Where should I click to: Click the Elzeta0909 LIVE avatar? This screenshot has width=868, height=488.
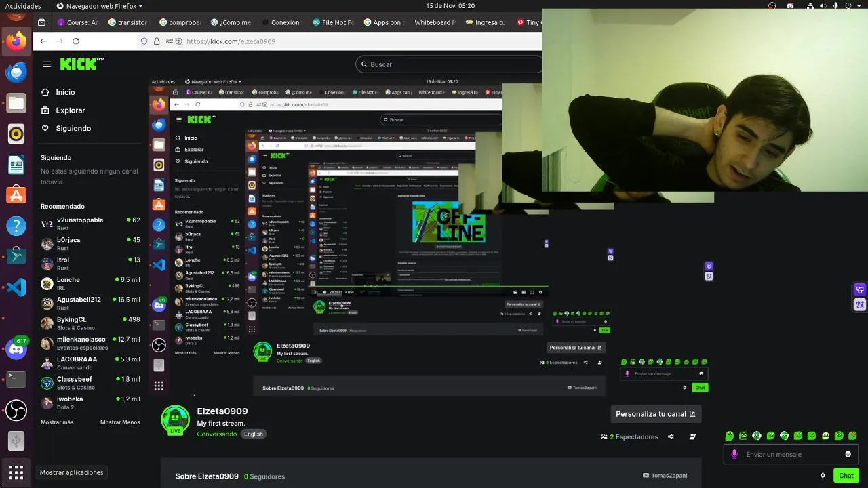[175, 420]
